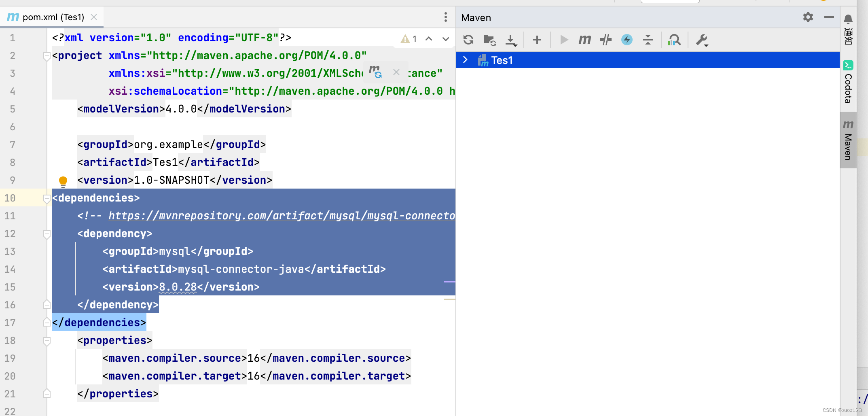Collapse all in Maven toolbar
Screen dimensions: 868x416
coord(648,40)
